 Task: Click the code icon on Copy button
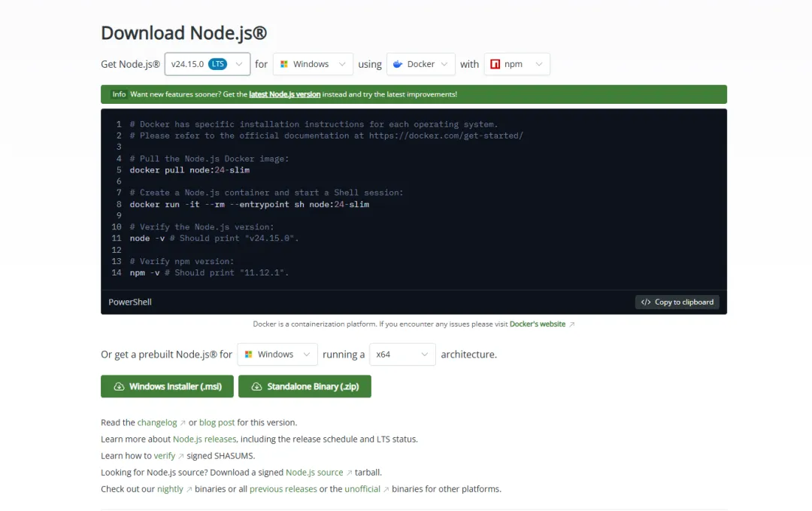646,302
